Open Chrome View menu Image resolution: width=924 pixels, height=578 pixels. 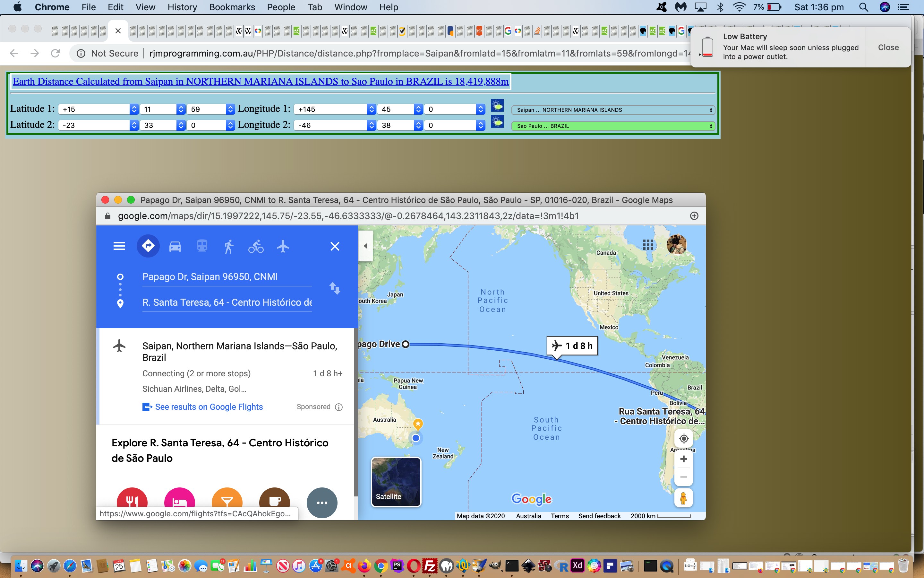pos(145,7)
